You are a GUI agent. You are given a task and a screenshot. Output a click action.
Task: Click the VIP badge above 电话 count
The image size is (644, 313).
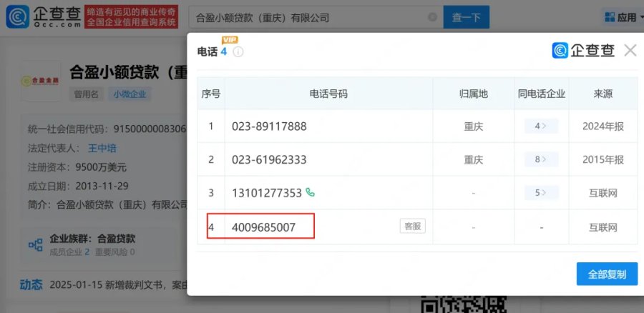click(230, 40)
